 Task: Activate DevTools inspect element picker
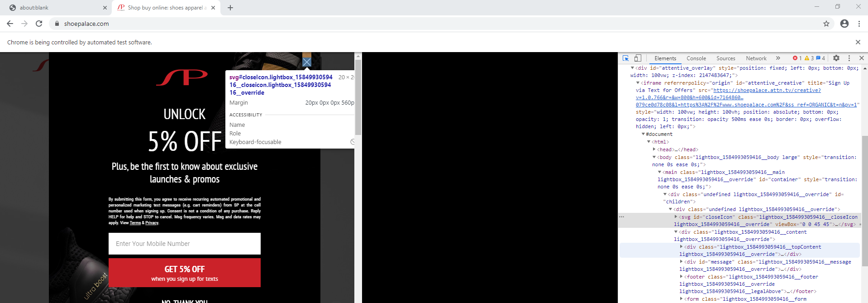click(626, 58)
